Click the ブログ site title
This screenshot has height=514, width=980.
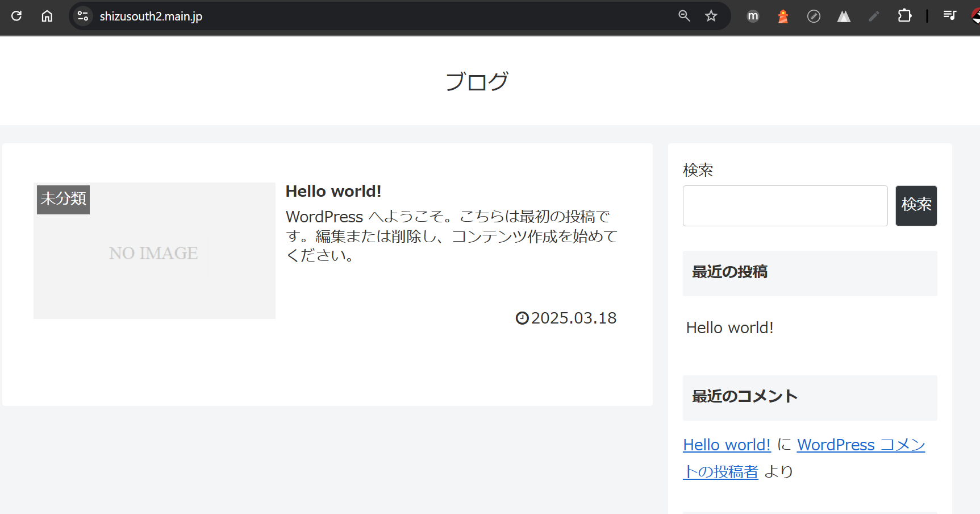[x=477, y=81]
